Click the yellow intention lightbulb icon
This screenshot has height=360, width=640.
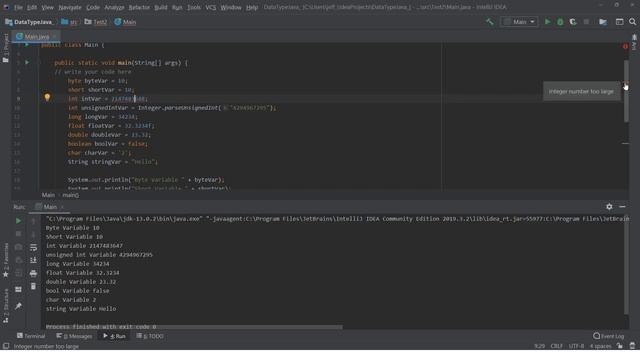coord(47,97)
